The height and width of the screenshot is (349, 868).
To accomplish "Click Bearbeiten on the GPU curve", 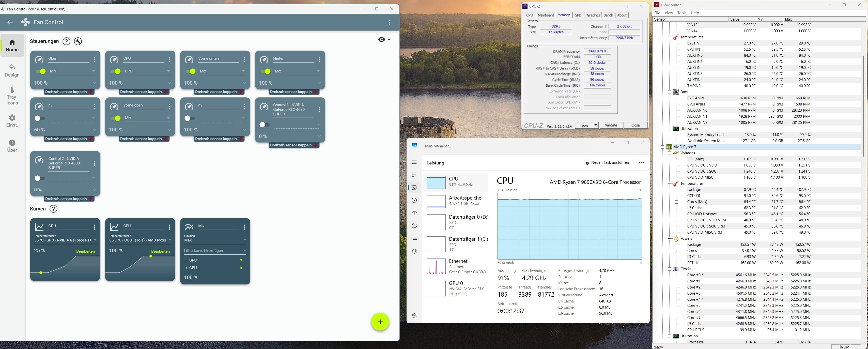I will [85, 251].
